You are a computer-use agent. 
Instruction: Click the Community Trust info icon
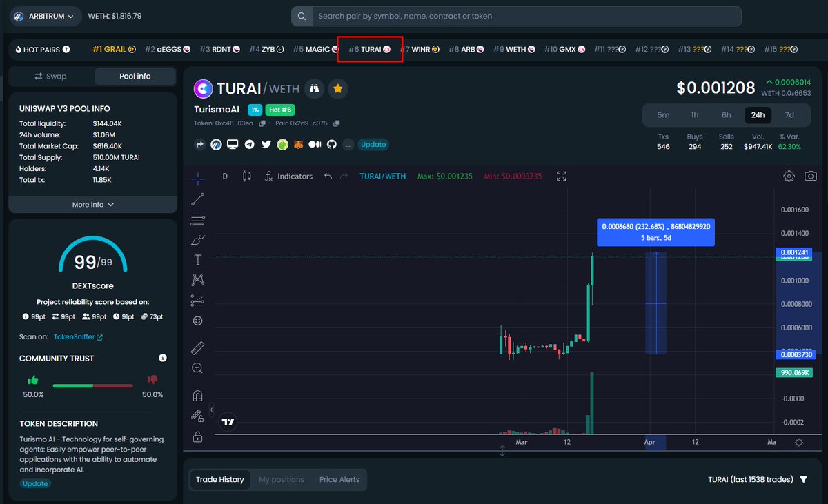(163, 358)
